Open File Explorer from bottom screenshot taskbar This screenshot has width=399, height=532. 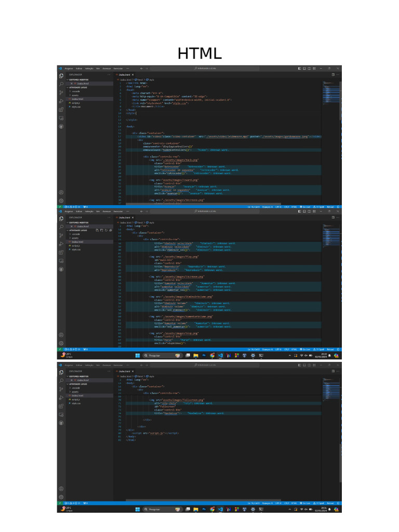[196, 509]
